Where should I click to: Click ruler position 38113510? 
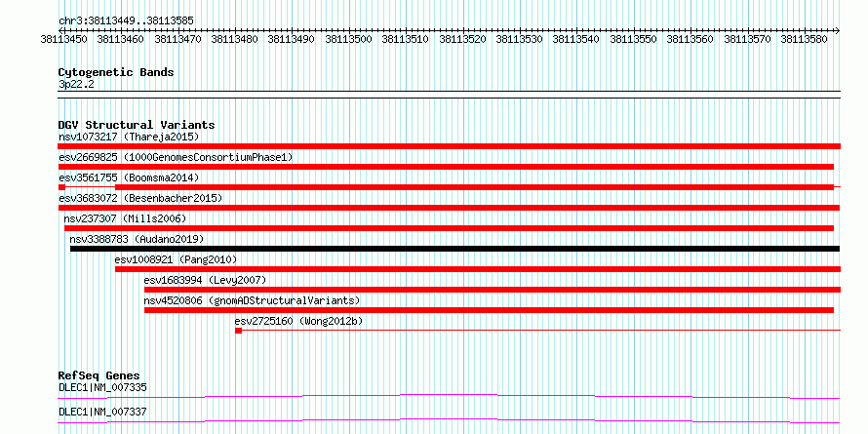[406, 39]
